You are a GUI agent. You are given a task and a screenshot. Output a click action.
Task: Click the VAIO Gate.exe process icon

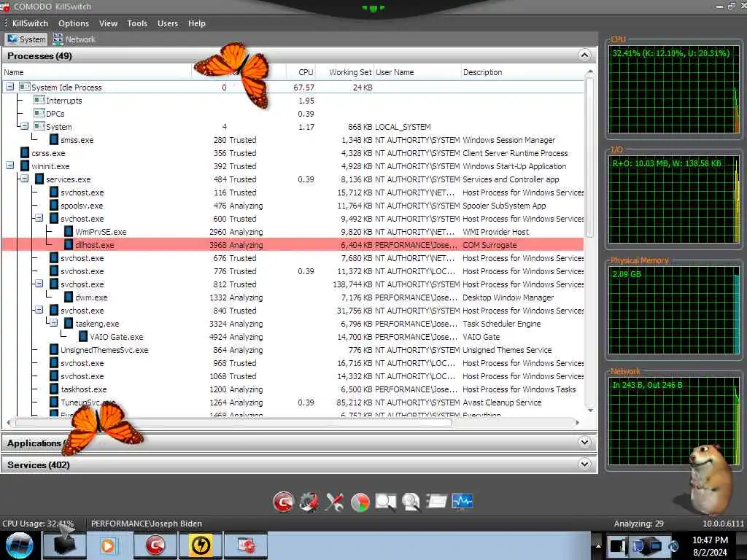click(x=83, y=337)
